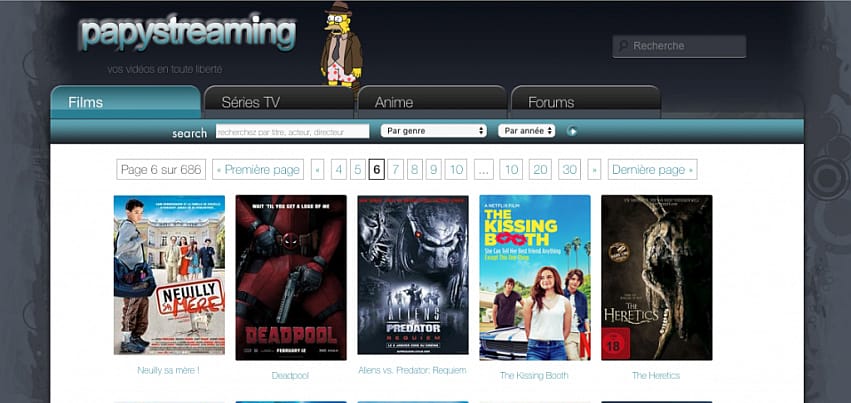Click the Deadpool title link

tap(290, 375)
